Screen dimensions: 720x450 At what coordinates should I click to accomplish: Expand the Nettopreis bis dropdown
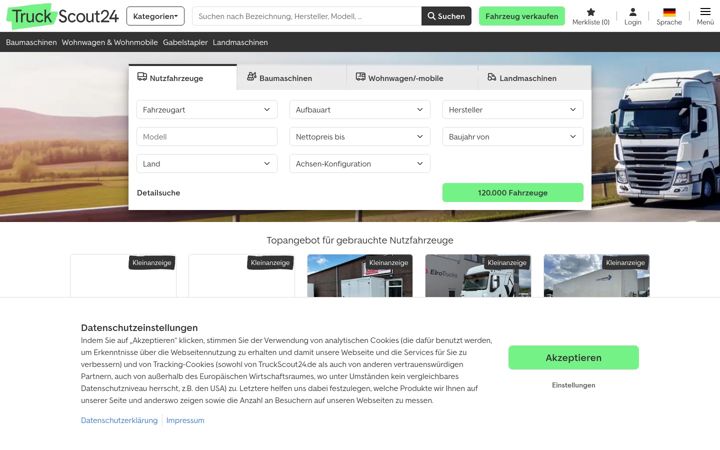360,137
